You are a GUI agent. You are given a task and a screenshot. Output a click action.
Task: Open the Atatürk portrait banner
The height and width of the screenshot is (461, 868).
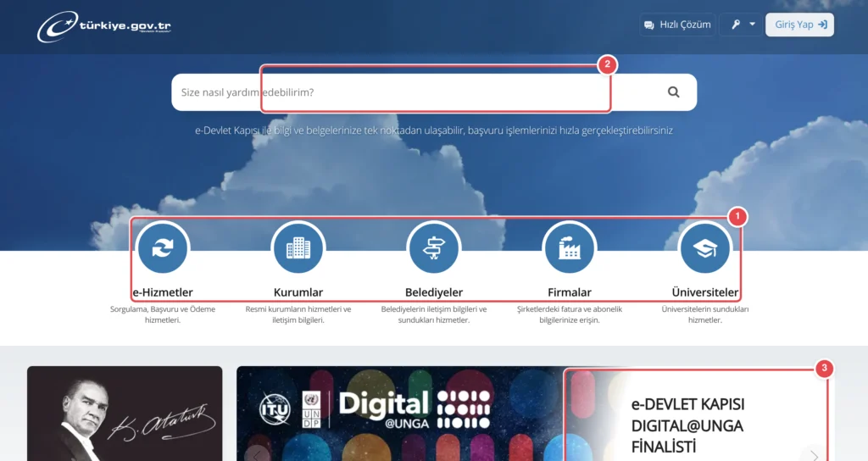[x=125, y=414]
